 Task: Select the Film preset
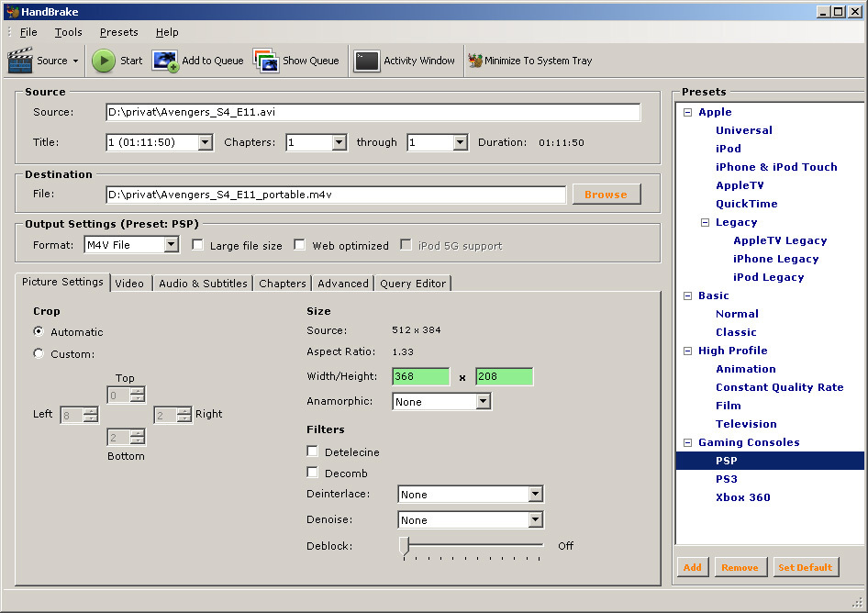(x=728, y=406)
